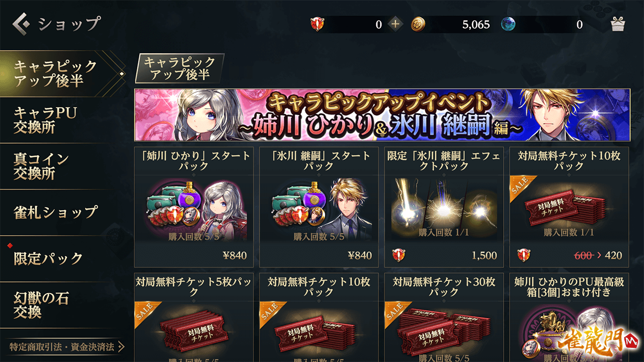Click red gem icon beside price 1,500
Image resolution: width=644 pixels, height=362 pixels.
(x=399, y=255)
